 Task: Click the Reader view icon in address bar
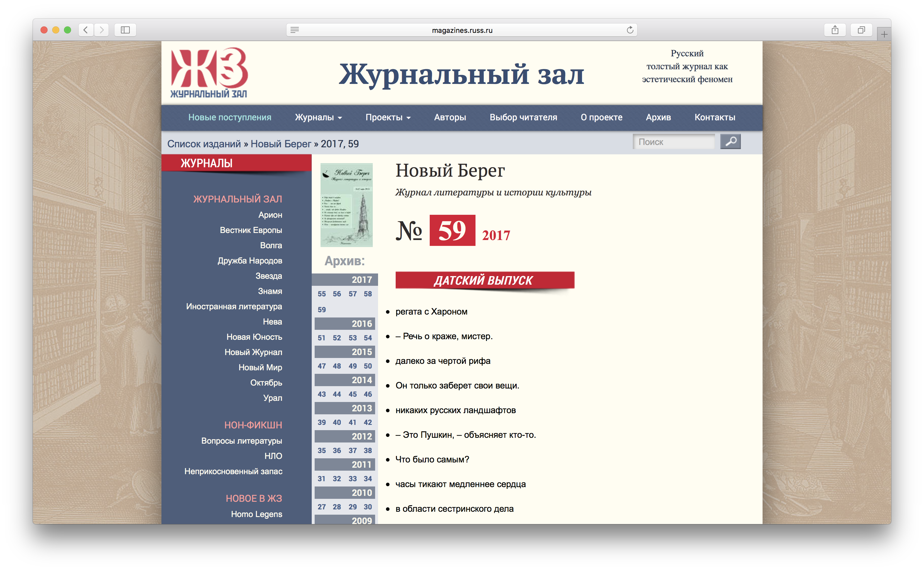[x=295, y=30]
